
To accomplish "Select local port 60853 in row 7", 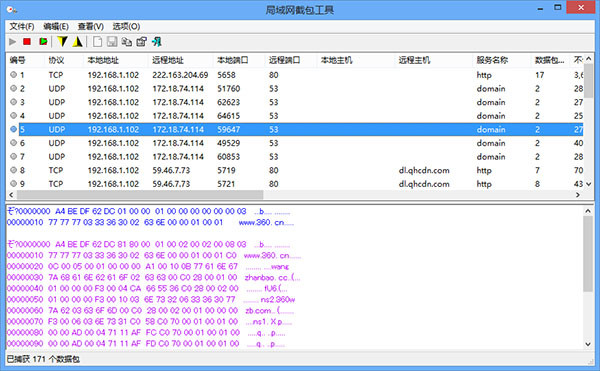I will 229,157.
